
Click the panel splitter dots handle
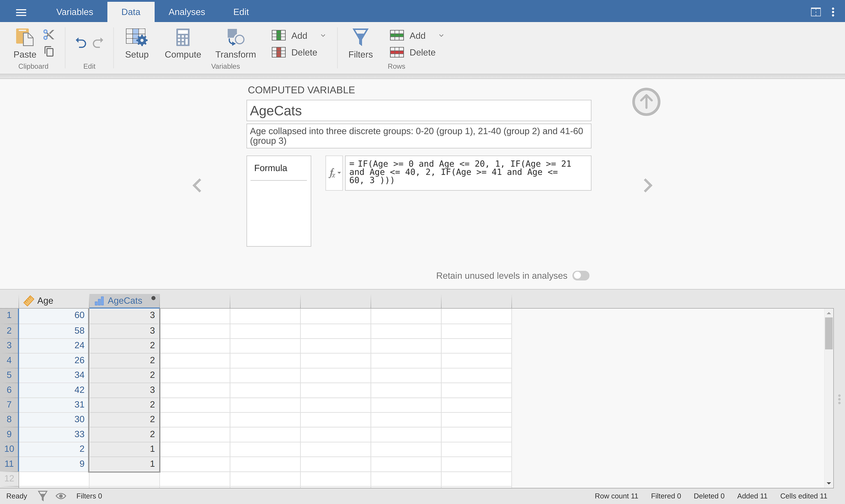point(839,399)
